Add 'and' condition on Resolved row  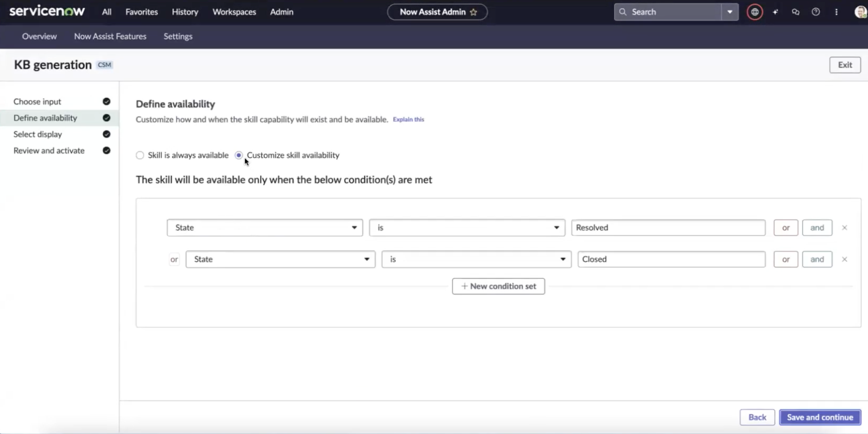[x=817, y=228]
